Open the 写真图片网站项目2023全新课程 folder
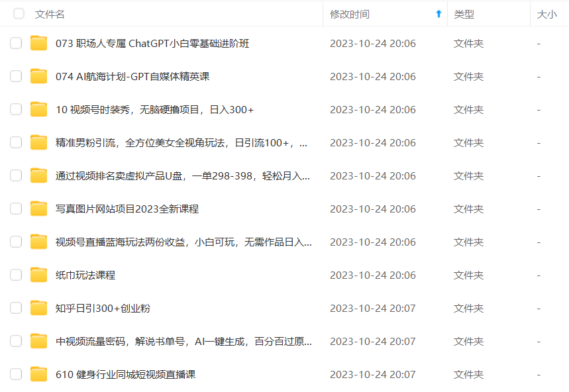The image size is (569, 392). pos(127,209)
